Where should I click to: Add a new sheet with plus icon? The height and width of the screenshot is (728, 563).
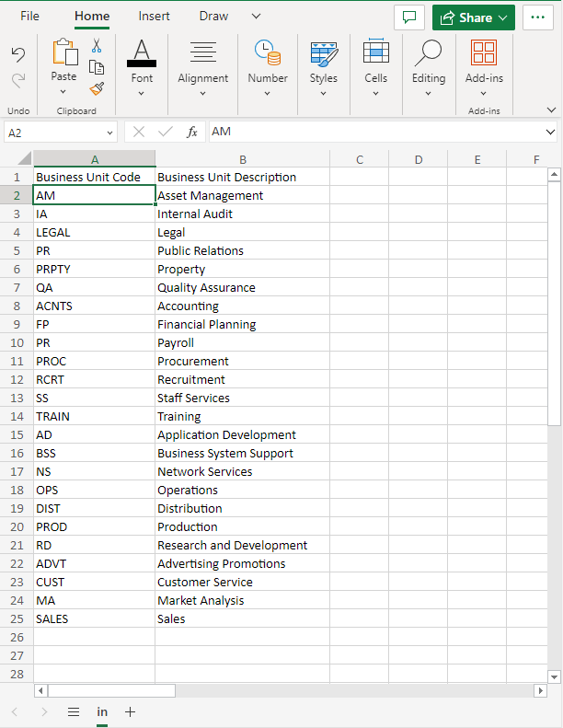pos(130,711)
